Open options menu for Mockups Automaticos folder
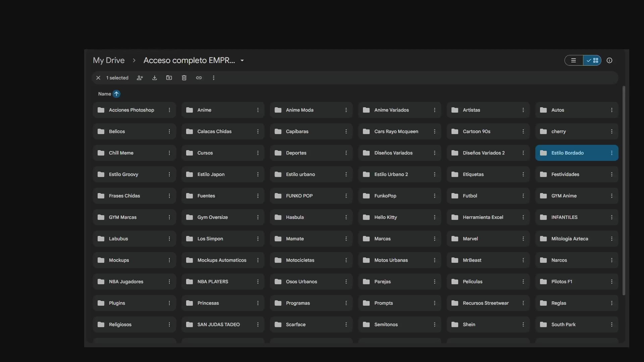 258,260
